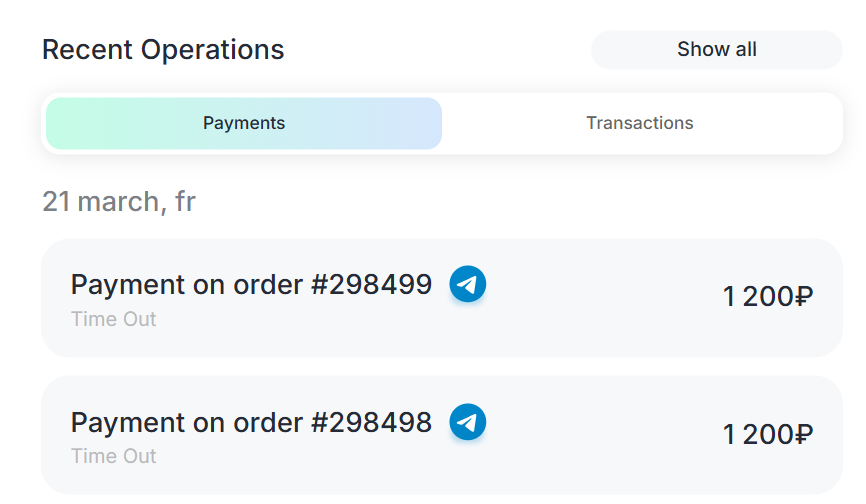866x504 pixels.
Task: Switch to the Transactions tab
Action: click(639, 123)
